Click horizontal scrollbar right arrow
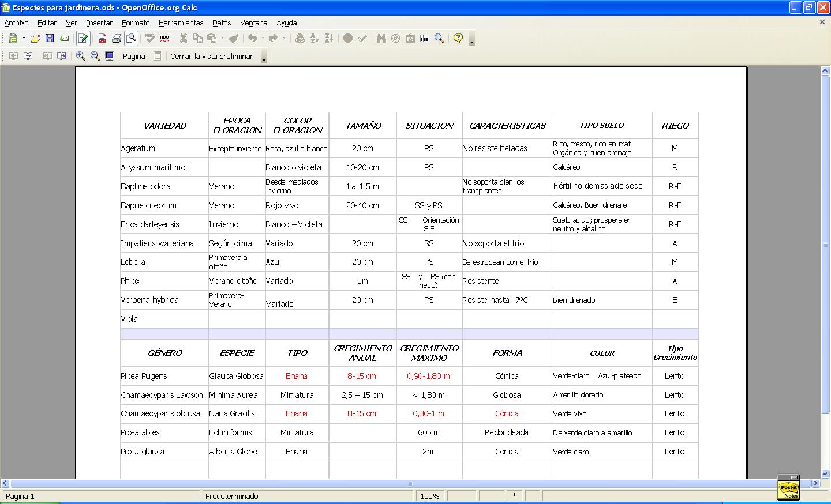 817,483
